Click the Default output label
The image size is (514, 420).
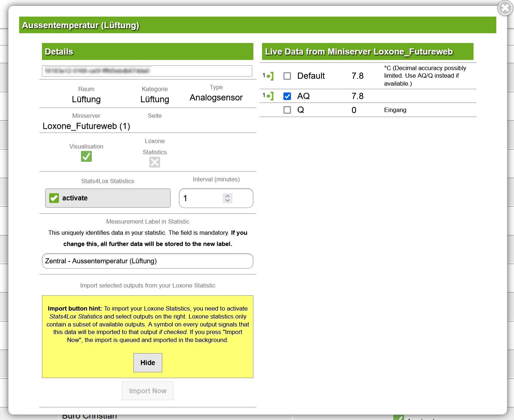click(x=311, y=76)
